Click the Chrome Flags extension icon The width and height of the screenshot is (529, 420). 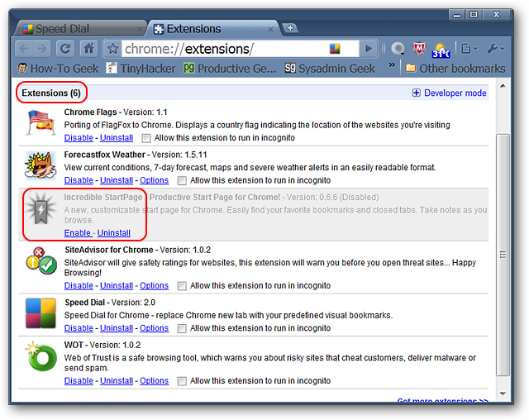click(x=41, y=123)
